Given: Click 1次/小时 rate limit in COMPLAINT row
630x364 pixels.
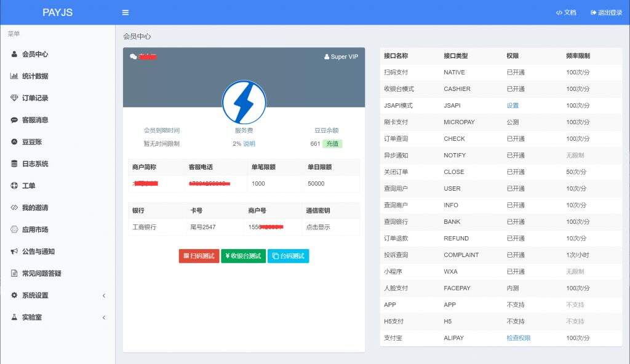Looking at the screenshot, I should 577,255.
